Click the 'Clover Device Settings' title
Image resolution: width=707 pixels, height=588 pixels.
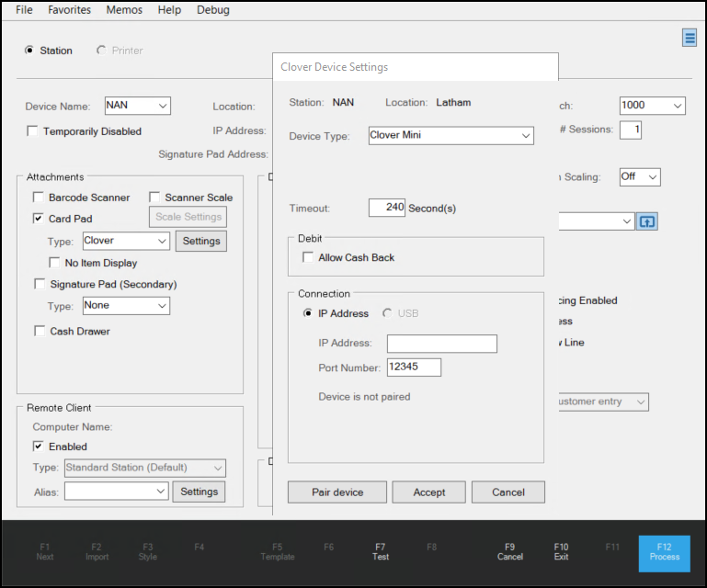coord(334,67)
